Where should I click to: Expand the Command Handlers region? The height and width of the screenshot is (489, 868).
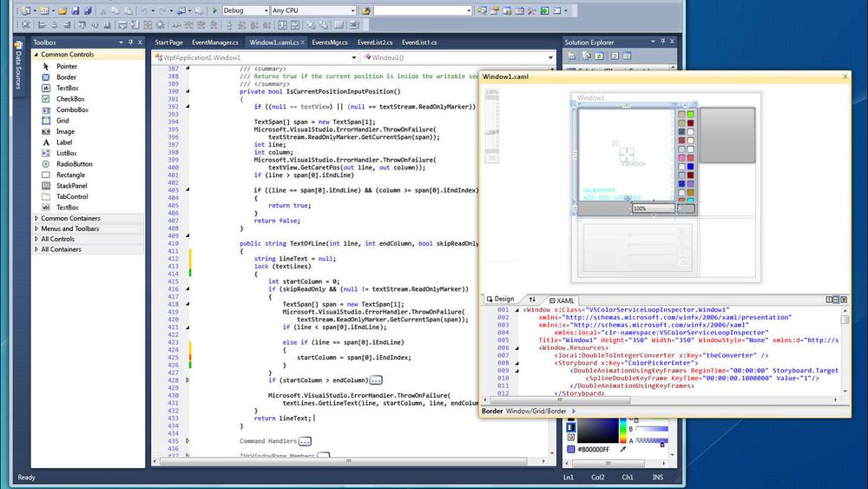[187, 441]
